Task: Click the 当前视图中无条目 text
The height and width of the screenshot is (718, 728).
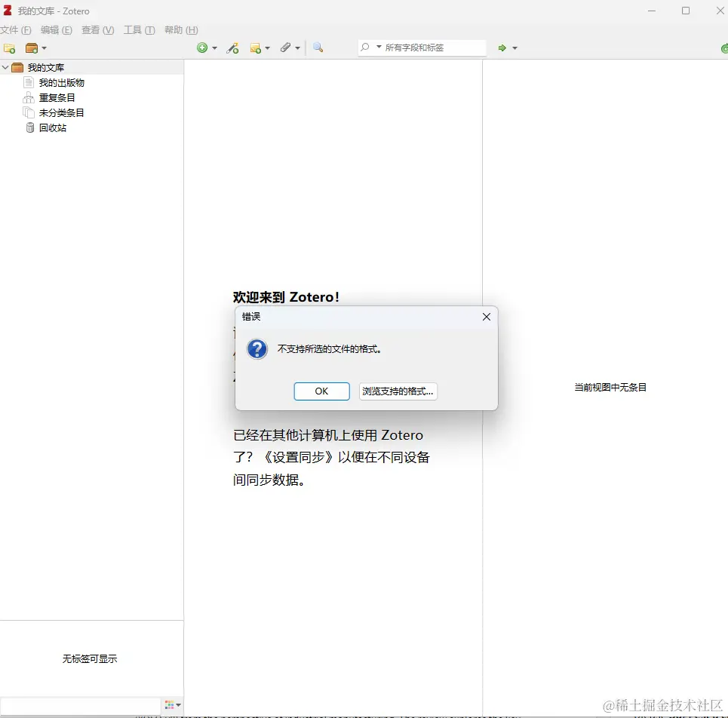Action: tap(610, 387)
